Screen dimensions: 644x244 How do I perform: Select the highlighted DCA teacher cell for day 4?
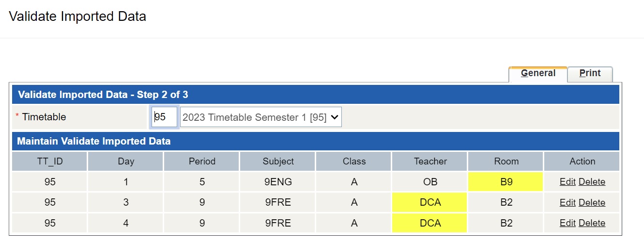[430, 223]
